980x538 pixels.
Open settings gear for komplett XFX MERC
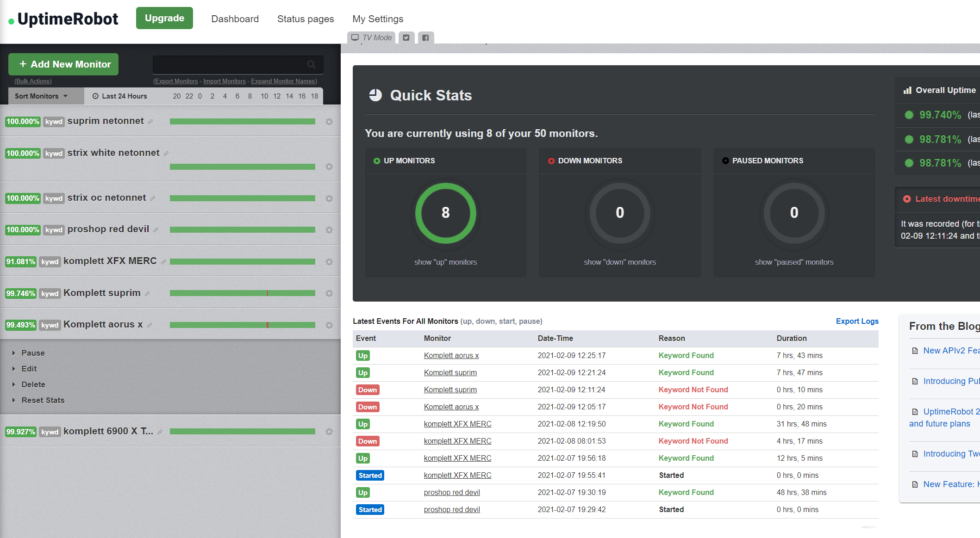(329, 262)
